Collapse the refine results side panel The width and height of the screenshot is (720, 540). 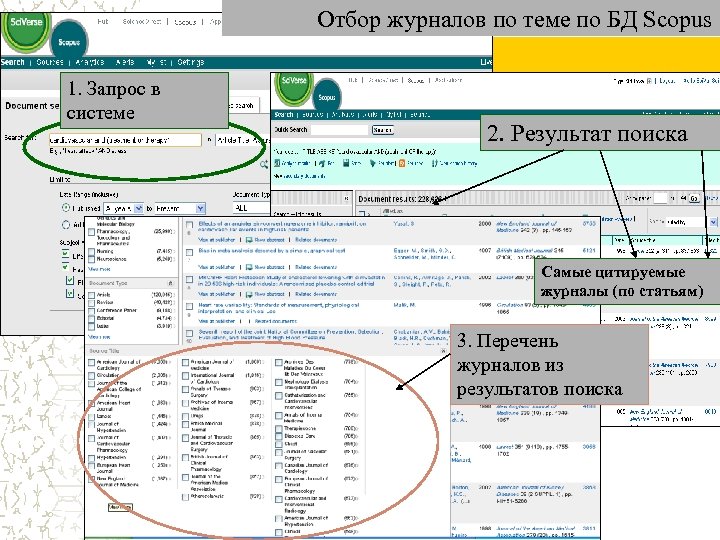tap(347, 198)
